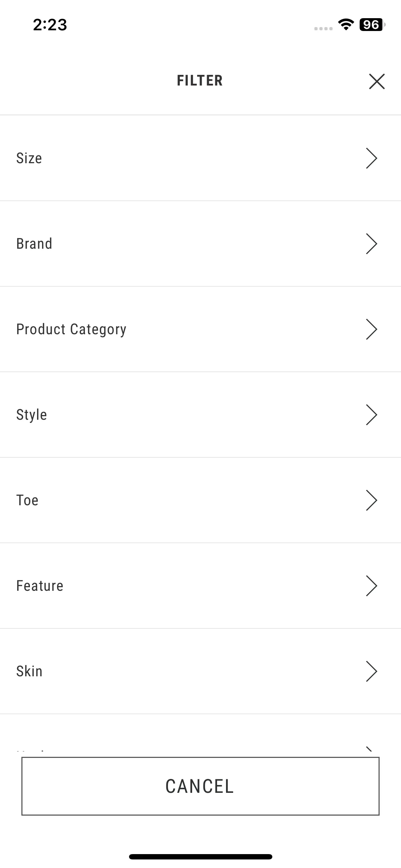Viewport: 401px width, 868px height.
Task: Select the Toe filter label
Action: coord(27,500)
